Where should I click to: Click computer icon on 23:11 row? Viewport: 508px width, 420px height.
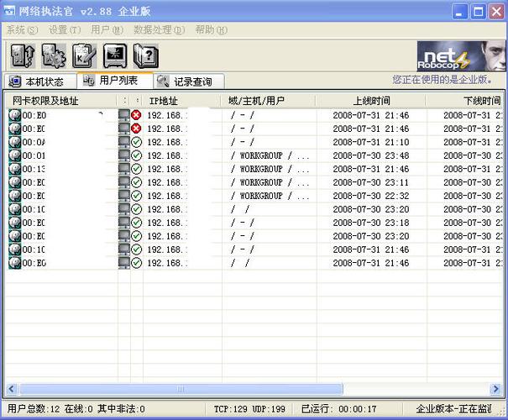click(x=124, y=182)
